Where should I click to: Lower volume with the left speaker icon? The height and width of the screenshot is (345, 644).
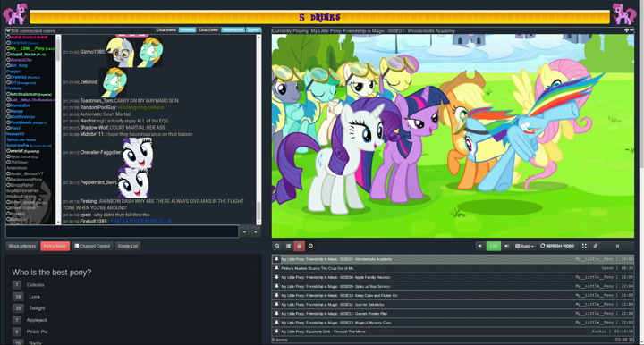(479, 246)
